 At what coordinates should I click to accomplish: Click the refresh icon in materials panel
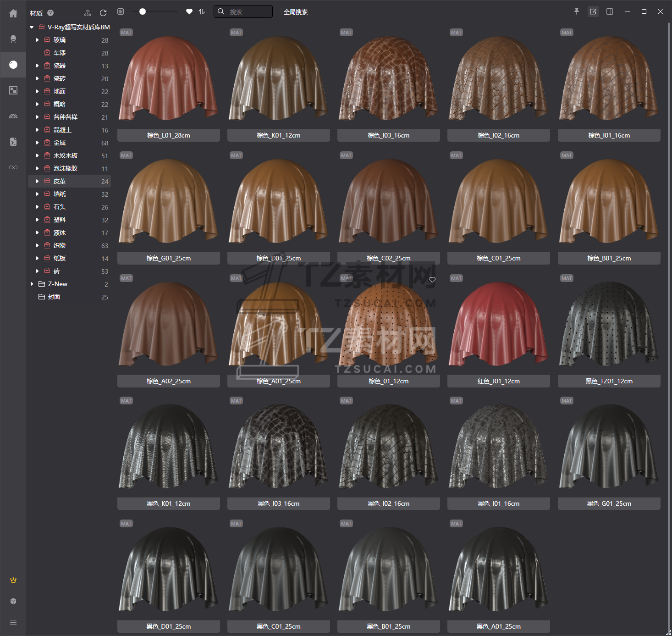[103, 13]
